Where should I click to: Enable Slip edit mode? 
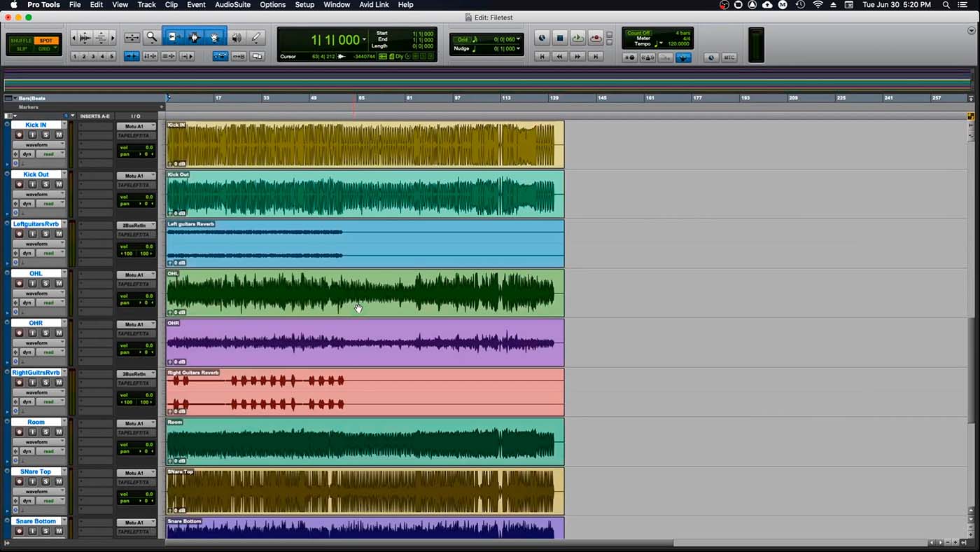pos(22,49)
